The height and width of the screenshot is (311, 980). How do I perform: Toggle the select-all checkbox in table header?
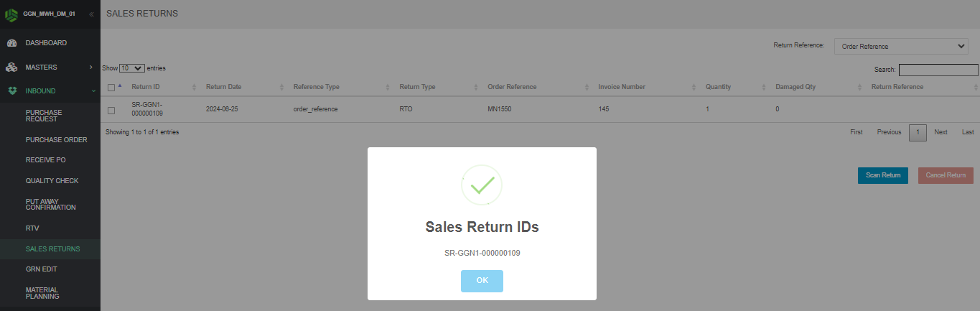111,88
